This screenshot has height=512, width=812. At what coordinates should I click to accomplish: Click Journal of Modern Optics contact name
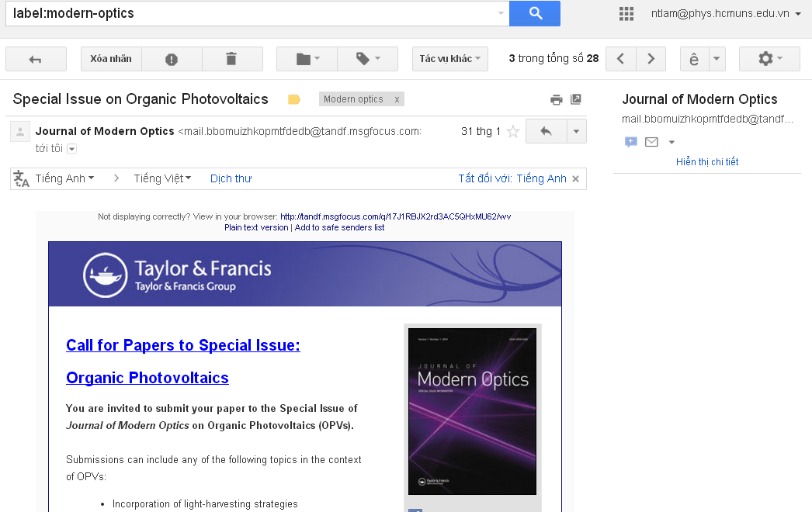tap(699, 99)
